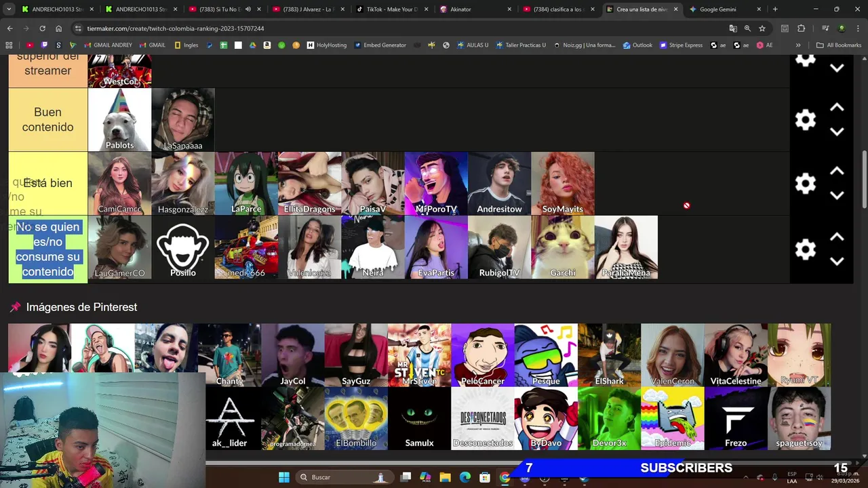
Task: Translate this page icon in address bar
Action: click(733, 28)
